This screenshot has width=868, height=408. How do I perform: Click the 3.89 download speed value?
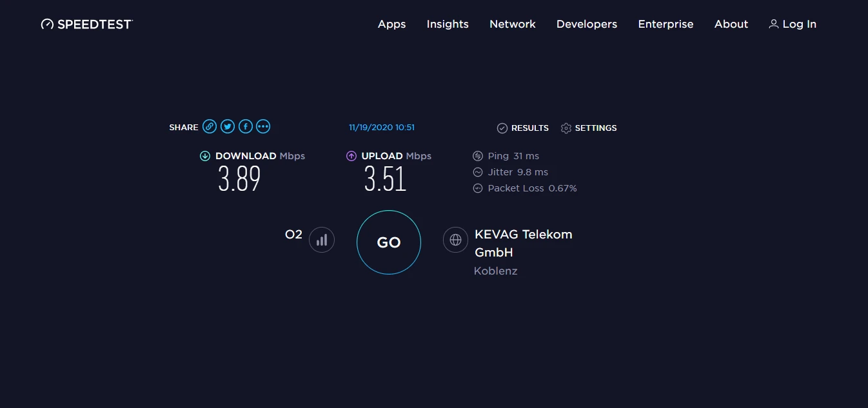[239, 179]
